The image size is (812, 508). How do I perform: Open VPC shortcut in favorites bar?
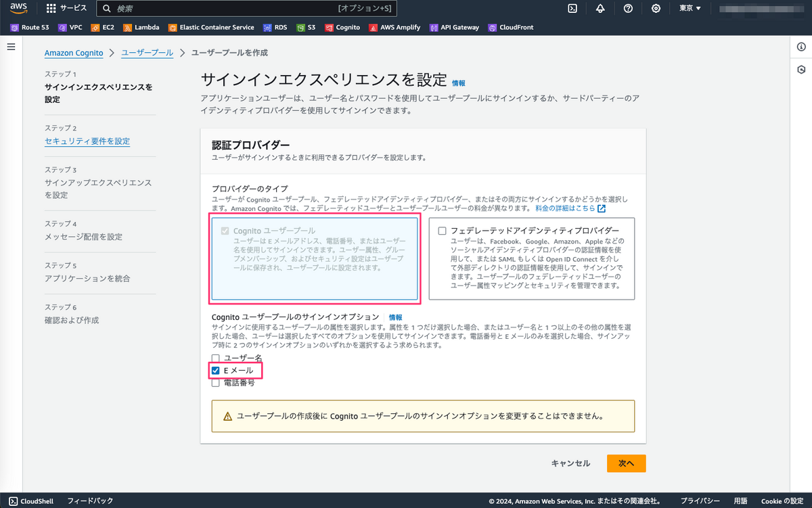click(70, 28)
